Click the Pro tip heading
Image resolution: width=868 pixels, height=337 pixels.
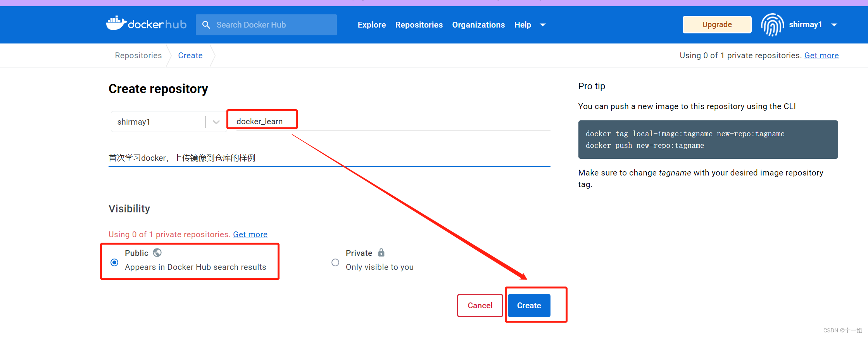(x=592, y=86)
